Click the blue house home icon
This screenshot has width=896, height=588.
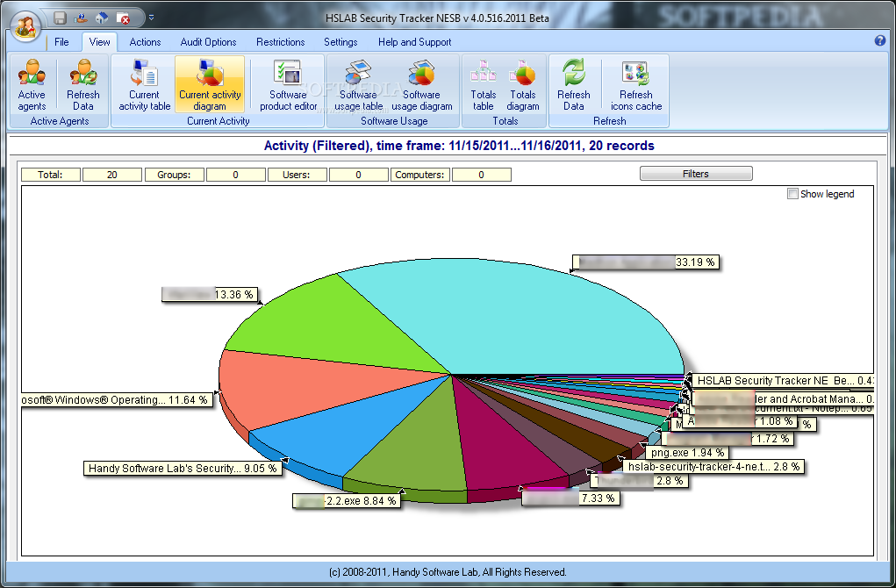coord(102,18)
